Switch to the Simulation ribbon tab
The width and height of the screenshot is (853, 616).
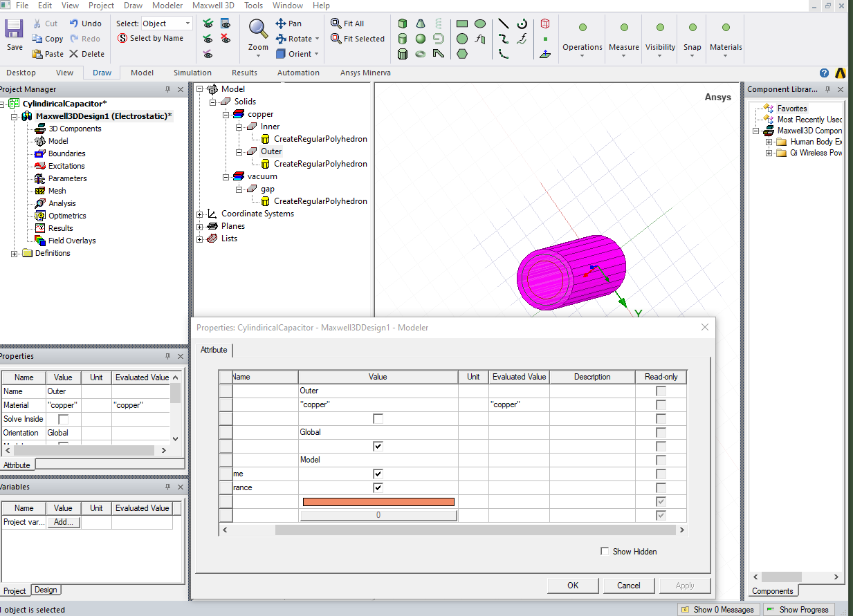192,73
